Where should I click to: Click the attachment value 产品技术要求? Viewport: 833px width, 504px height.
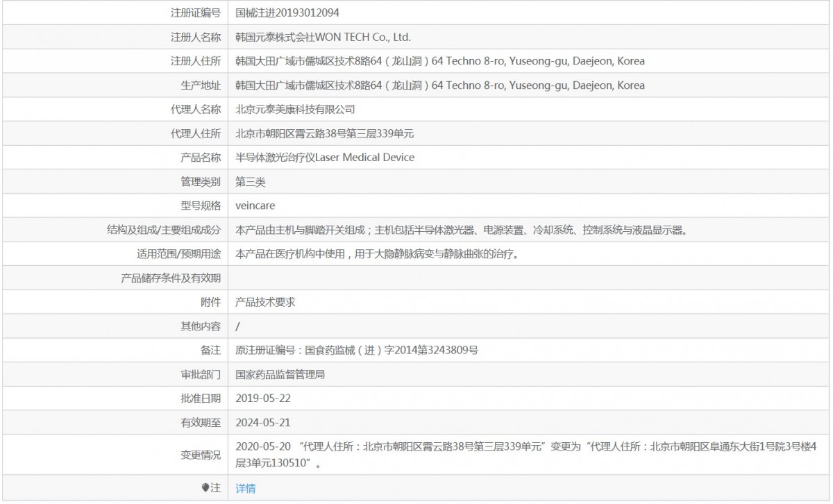click(266, 302)
